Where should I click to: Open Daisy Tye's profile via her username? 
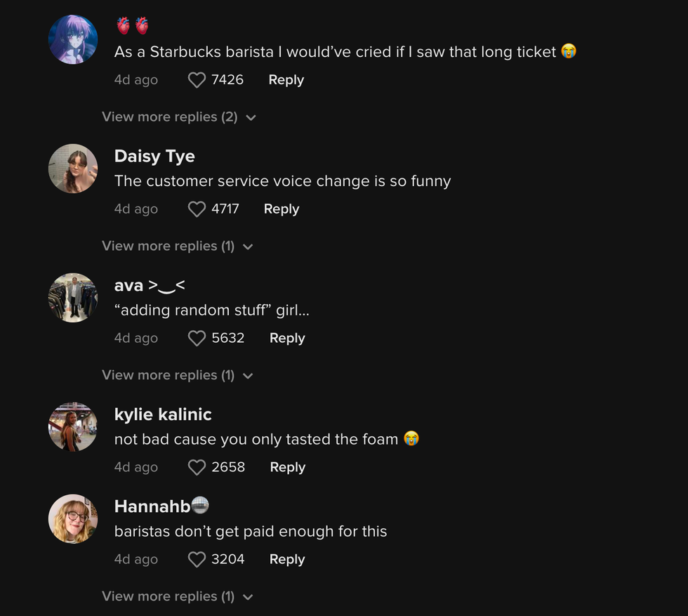tap(154, 156)
